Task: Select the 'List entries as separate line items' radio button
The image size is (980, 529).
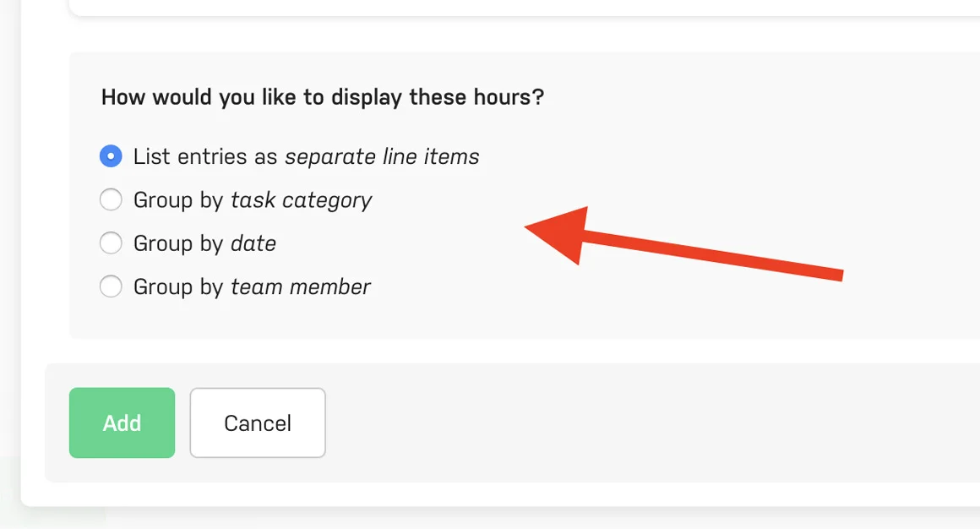Action: [x=111, y=156]
